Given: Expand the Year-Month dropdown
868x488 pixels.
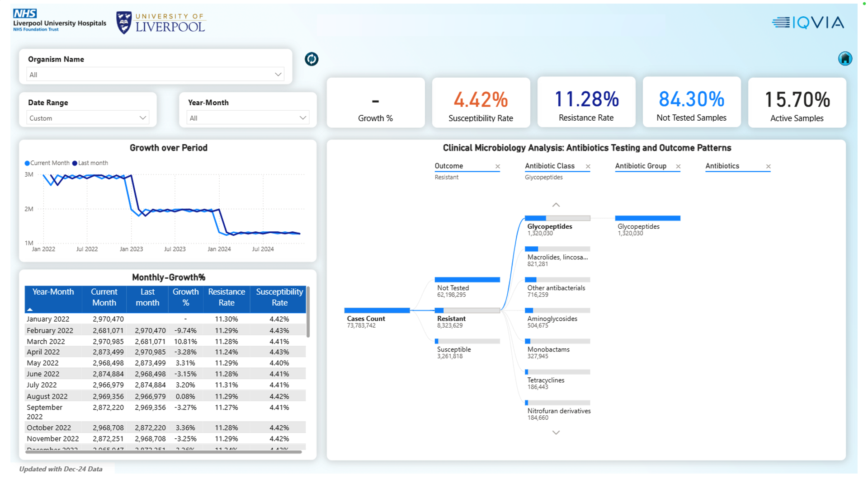Looking at the screenshot, I should 248,118.
